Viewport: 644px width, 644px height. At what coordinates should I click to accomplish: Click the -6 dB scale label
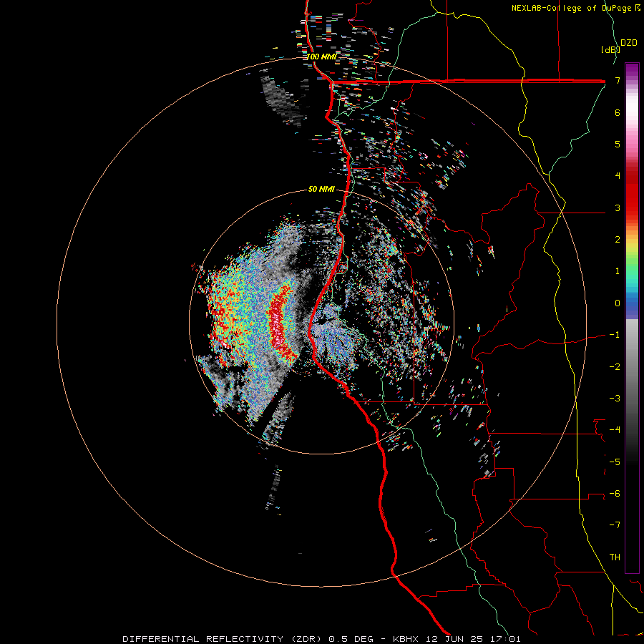click(615, 494)
